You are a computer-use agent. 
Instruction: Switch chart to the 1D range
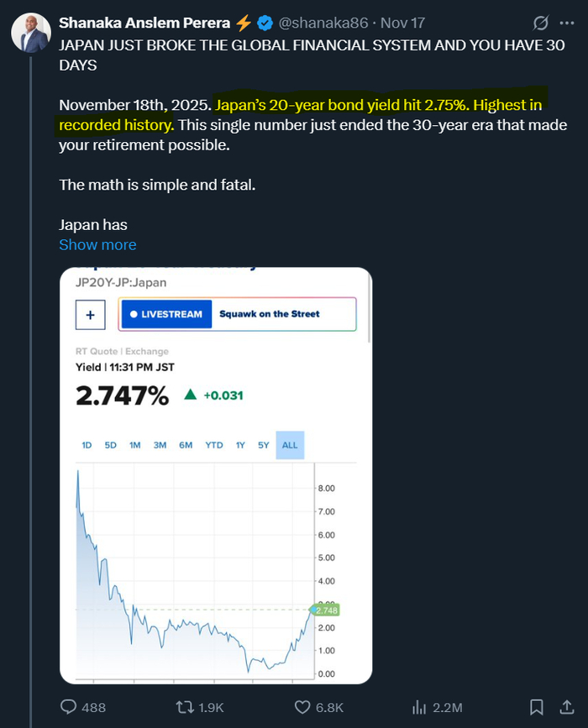coord(87,445)
